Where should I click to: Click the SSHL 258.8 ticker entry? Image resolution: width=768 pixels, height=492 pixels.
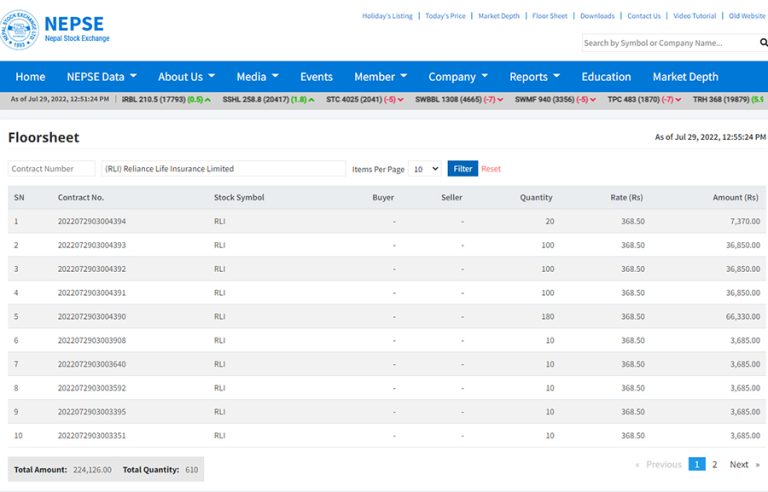click(268, 99)
